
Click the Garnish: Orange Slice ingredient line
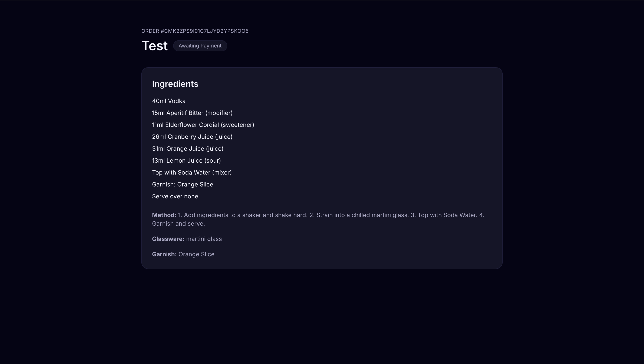(x=182, y=184)
